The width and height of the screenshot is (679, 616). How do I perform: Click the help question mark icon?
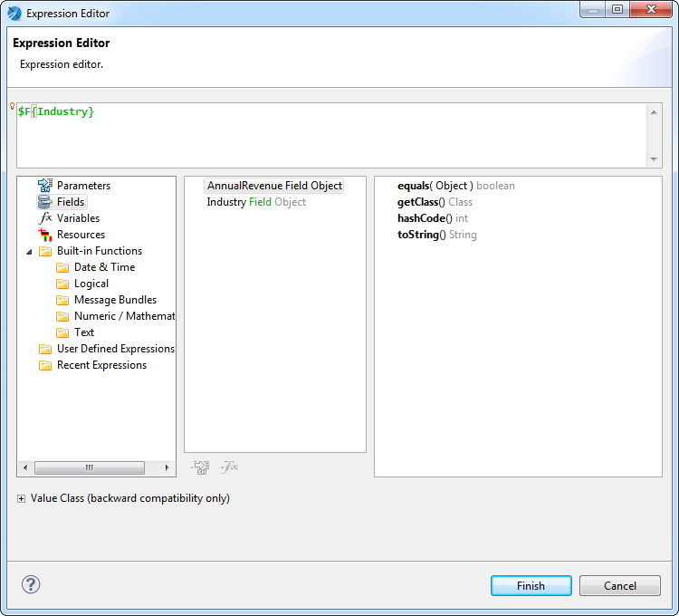tap(31, 584)
